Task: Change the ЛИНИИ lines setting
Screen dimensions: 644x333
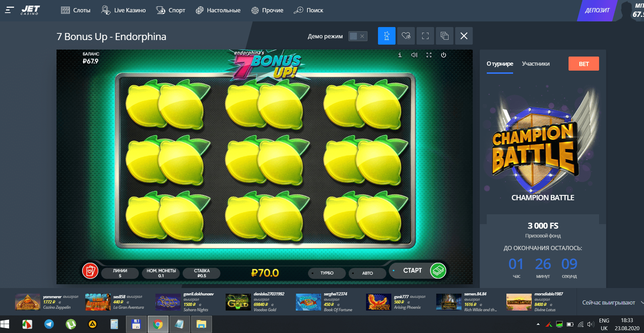Action: click(x=120, y=273)
